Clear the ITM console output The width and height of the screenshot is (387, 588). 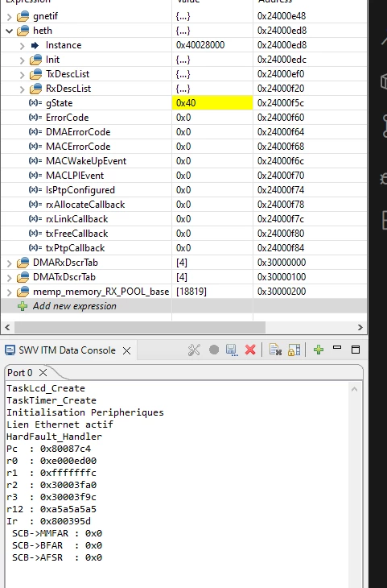[275, 350]
